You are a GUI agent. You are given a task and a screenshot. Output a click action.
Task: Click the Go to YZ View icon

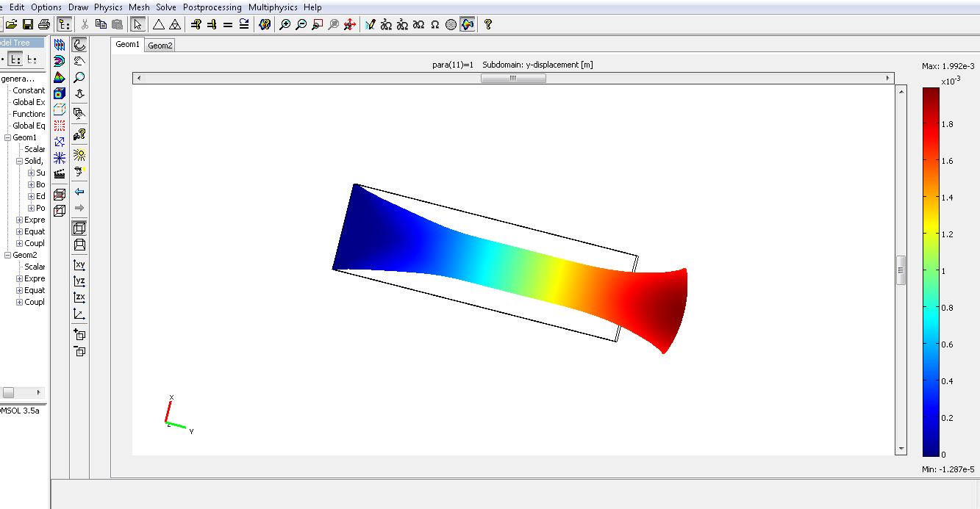point(79,281)
